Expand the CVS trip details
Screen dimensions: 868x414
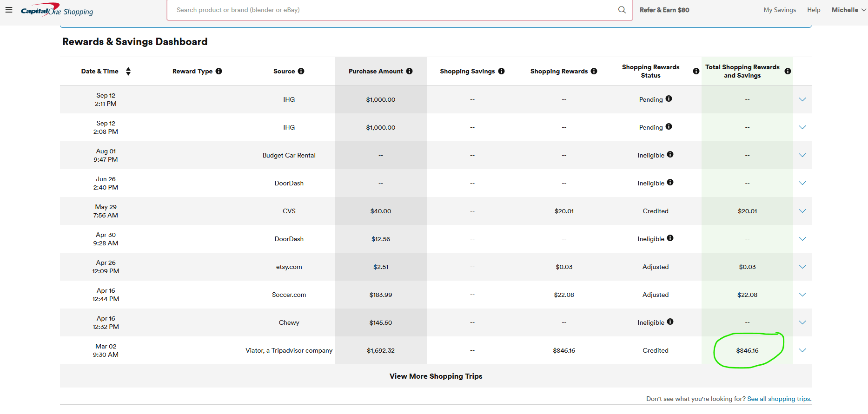(x=802, y=211)
